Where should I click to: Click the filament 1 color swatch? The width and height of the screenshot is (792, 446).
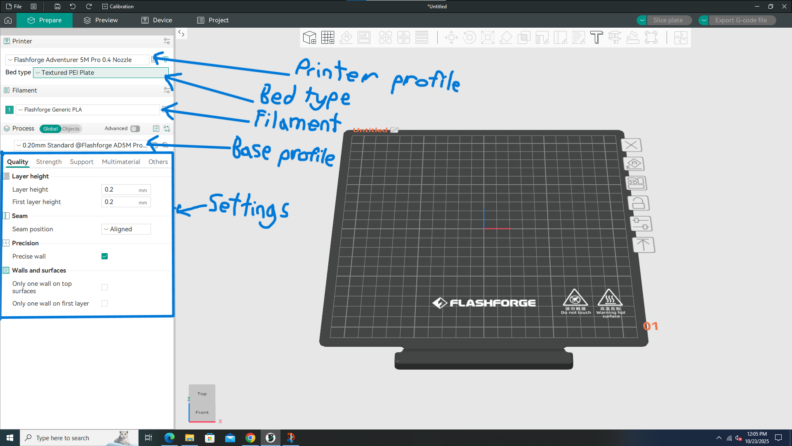(x=9, y=110)
